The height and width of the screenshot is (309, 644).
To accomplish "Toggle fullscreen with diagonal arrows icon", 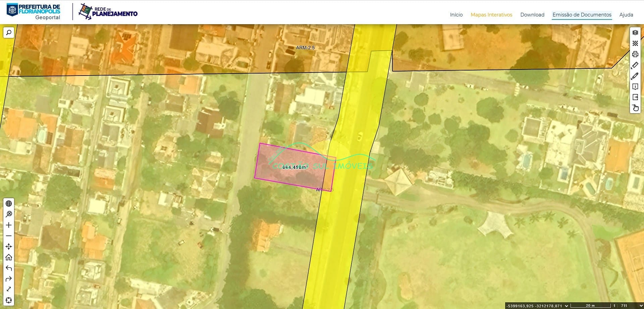I will click(x=9, y=289).
